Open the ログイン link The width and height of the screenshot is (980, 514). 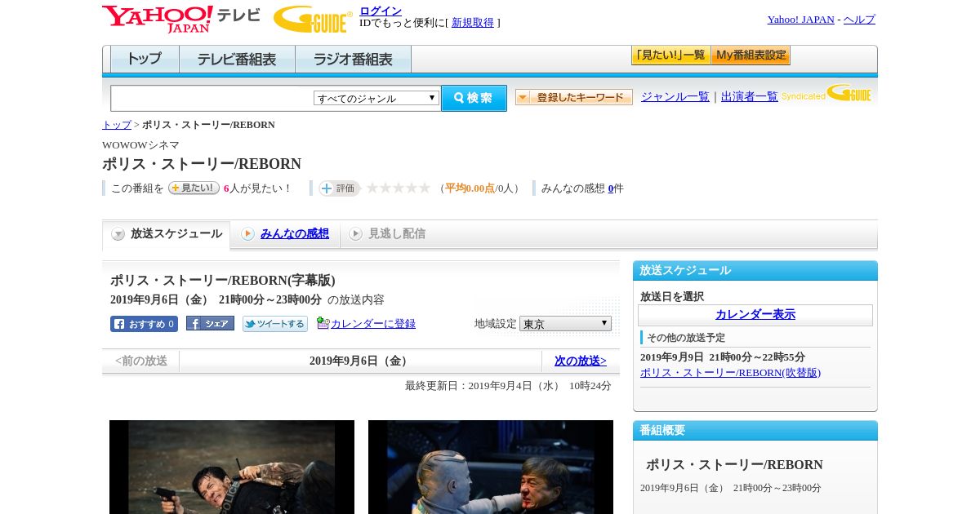coord(381,11)
